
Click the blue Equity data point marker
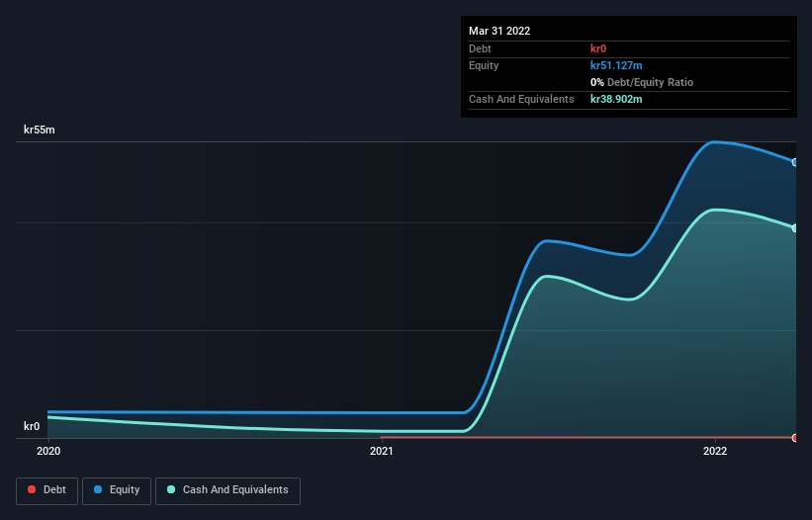(x=795, y=162)
